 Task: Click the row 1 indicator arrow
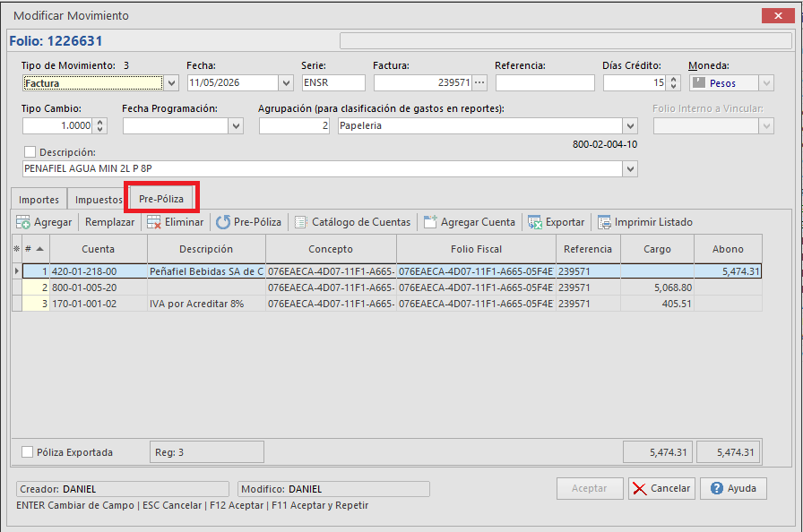point(17,271)
